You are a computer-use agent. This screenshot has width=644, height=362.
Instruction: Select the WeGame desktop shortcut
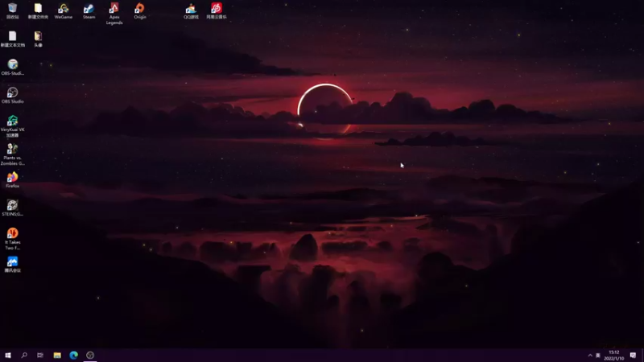(x=64, y=11)
